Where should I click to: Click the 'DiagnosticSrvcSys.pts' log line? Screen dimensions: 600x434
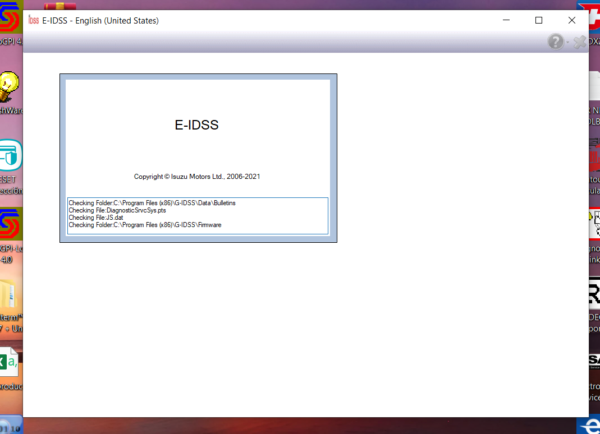tap(117, 210)
